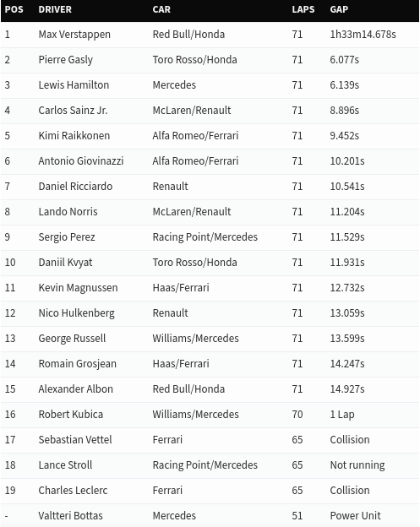Select Lance Stroll's Not running status
The width and height of the screenshot is (420, 527).
click(x=357, y=465)
